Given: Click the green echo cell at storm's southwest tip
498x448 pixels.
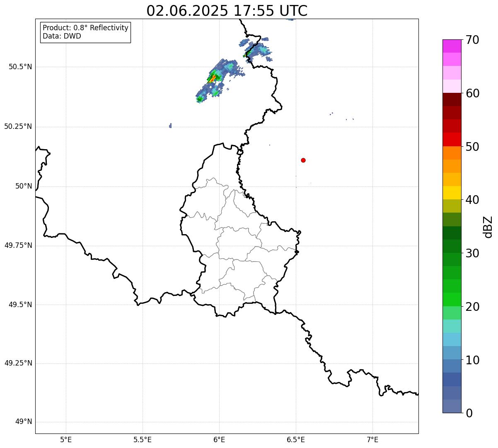Looking at the screenshot, I should coord(200,99).
